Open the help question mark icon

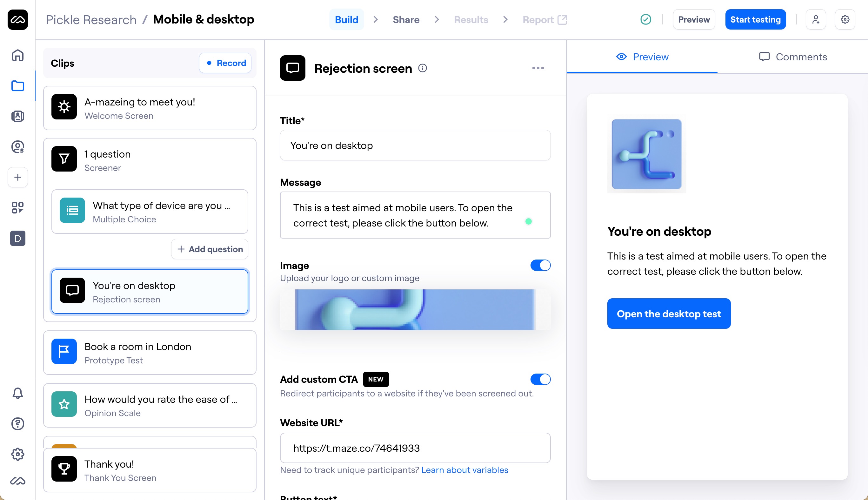point(17,424)
